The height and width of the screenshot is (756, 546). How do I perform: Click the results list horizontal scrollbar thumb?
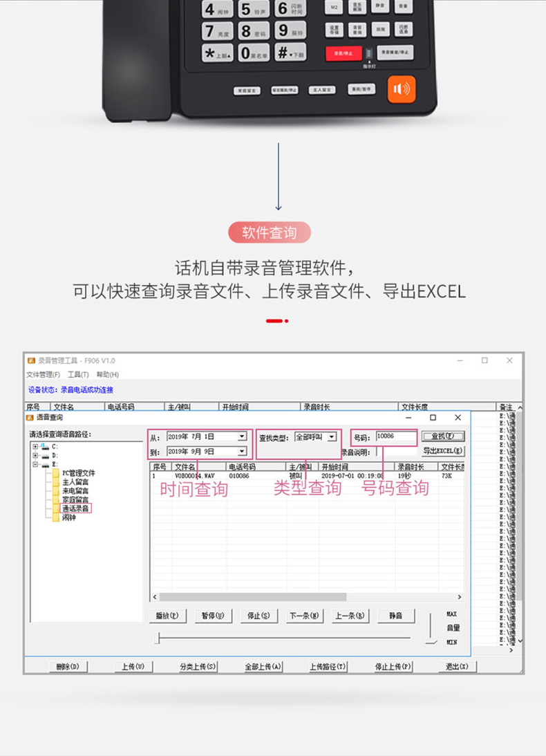(x=252, y=597)
